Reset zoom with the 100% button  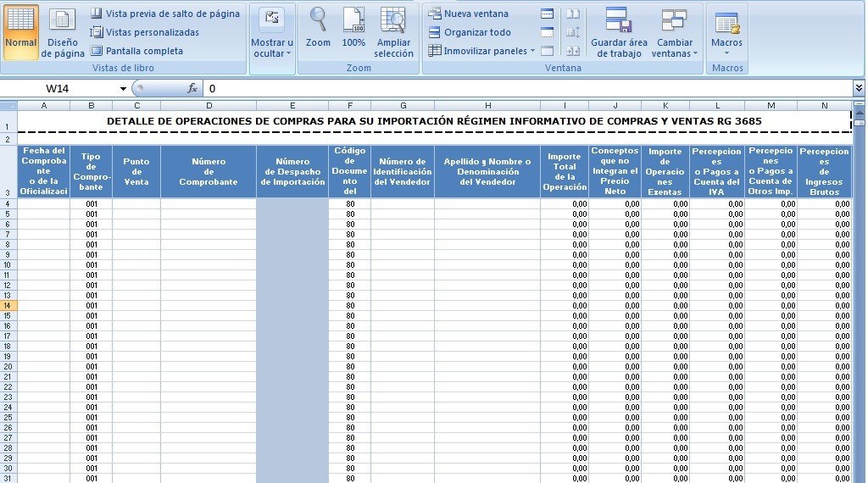(353, 28)
